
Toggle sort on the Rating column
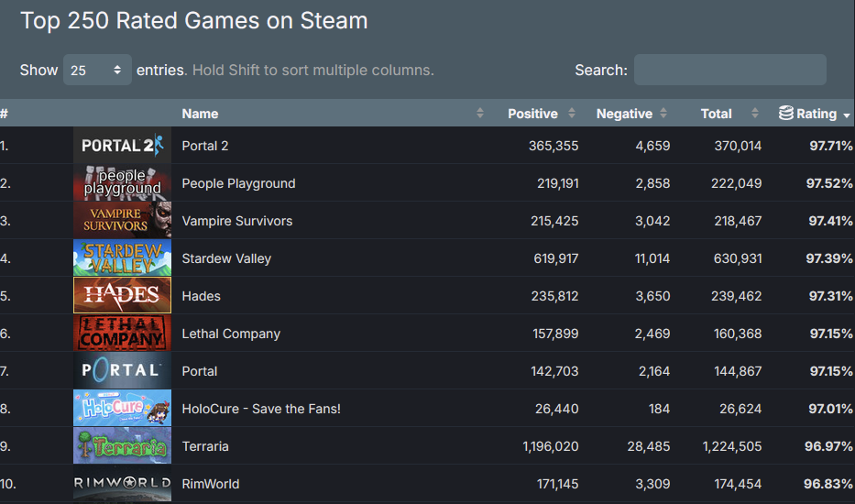click(x=817, y=114)
